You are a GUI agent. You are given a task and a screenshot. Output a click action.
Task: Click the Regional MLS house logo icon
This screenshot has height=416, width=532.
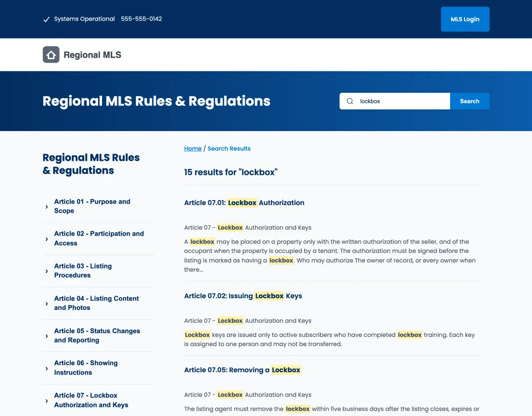(51, 55)
